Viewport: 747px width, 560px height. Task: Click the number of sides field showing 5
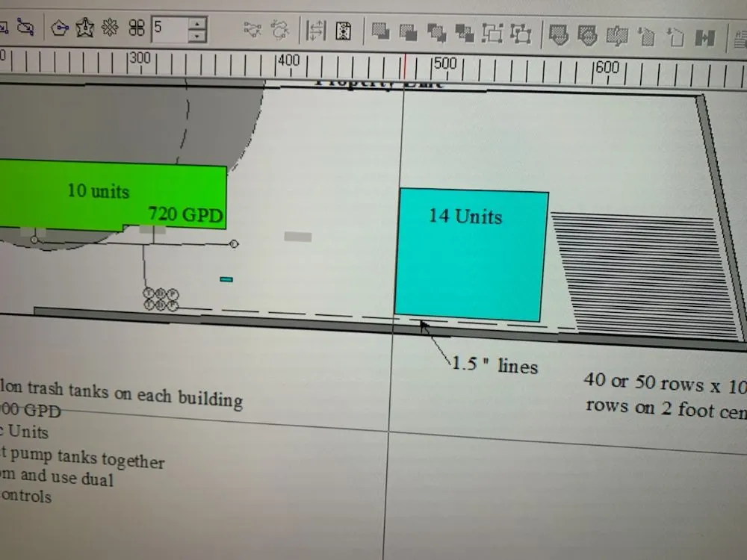[169, 30]
